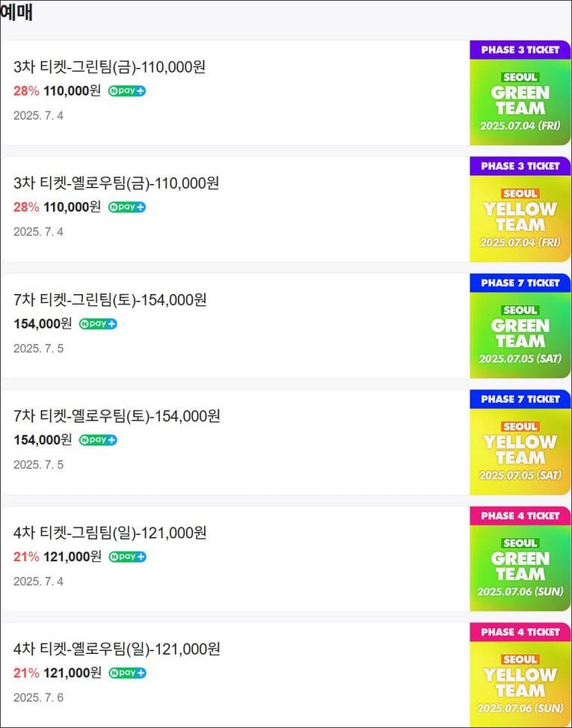The width and height of the screenshot is (572, 728).
Task: Click Npay badge on 4차 옐로우팀 Sunday ticket
Action: 127,673
